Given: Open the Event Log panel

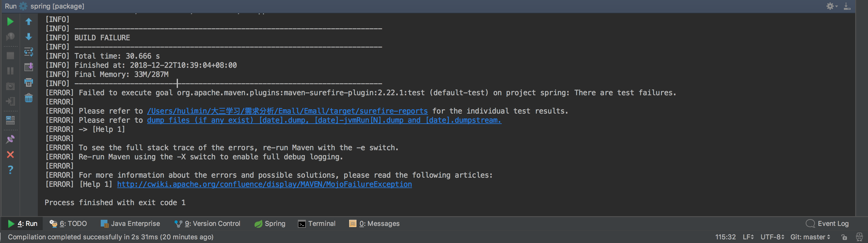Looking at the screenshot, I should (827, 223).
